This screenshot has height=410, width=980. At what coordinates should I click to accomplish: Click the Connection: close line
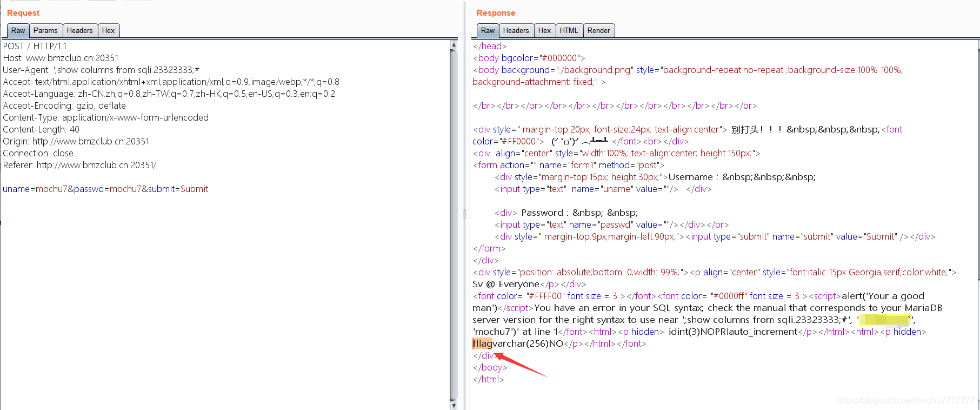coord(38,154)
